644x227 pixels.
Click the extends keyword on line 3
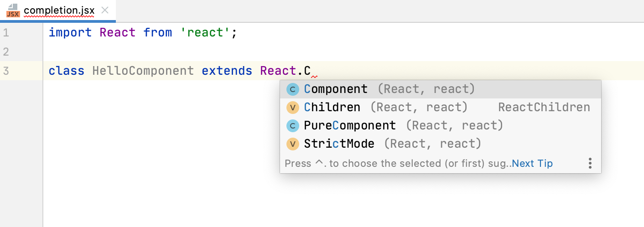(227, 71)
